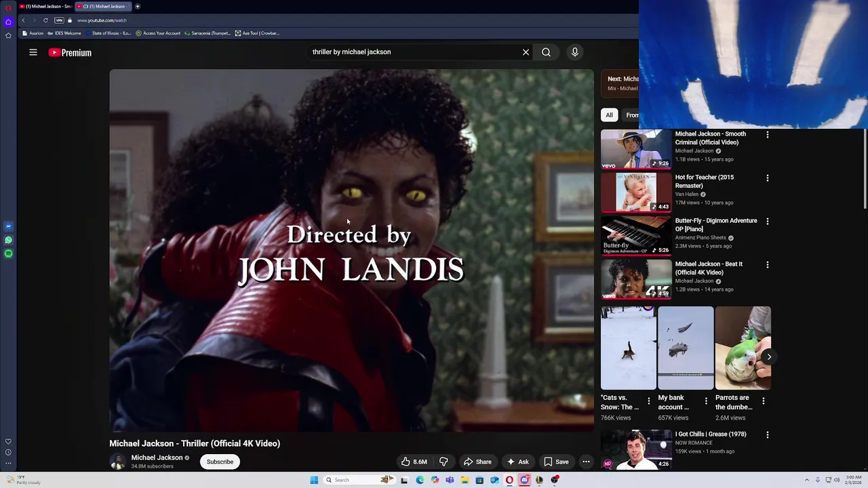Open more actions menu below the video
The width and height of the screenshot is (868, 488).
pos(586,462)
